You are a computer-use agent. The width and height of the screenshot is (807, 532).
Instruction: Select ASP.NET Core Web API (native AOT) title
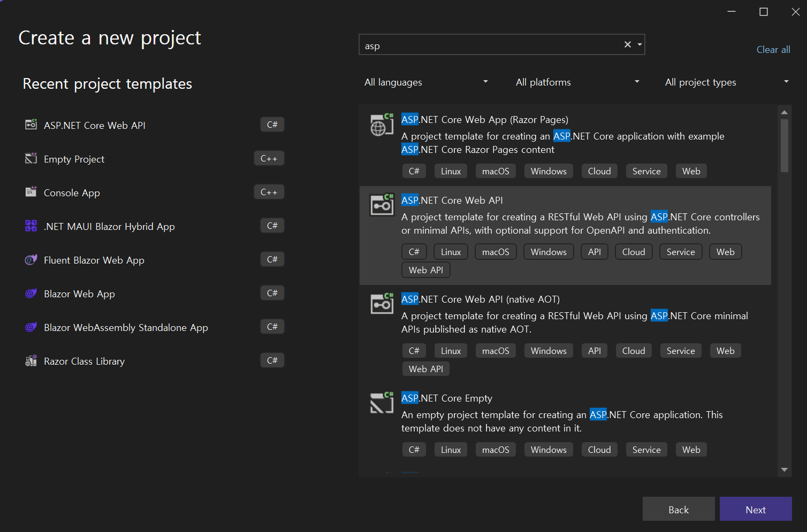point(481,299)
